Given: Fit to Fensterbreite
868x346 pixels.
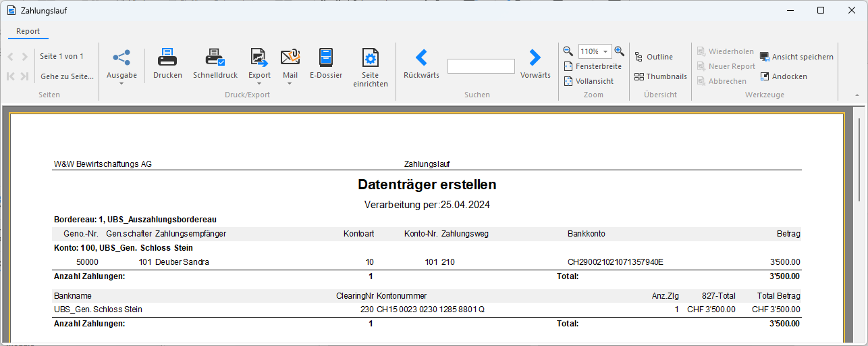Looking at the screenshot, I should click(593, 66).
